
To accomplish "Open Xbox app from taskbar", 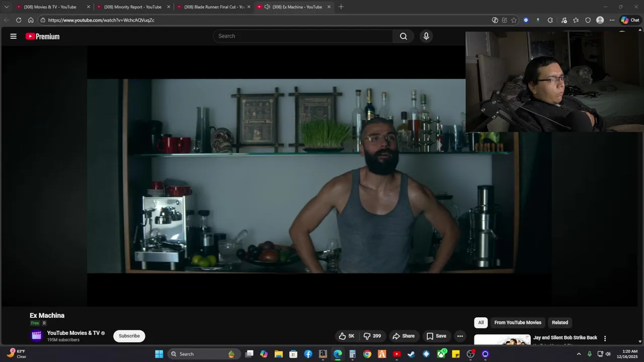I will 441,354.
